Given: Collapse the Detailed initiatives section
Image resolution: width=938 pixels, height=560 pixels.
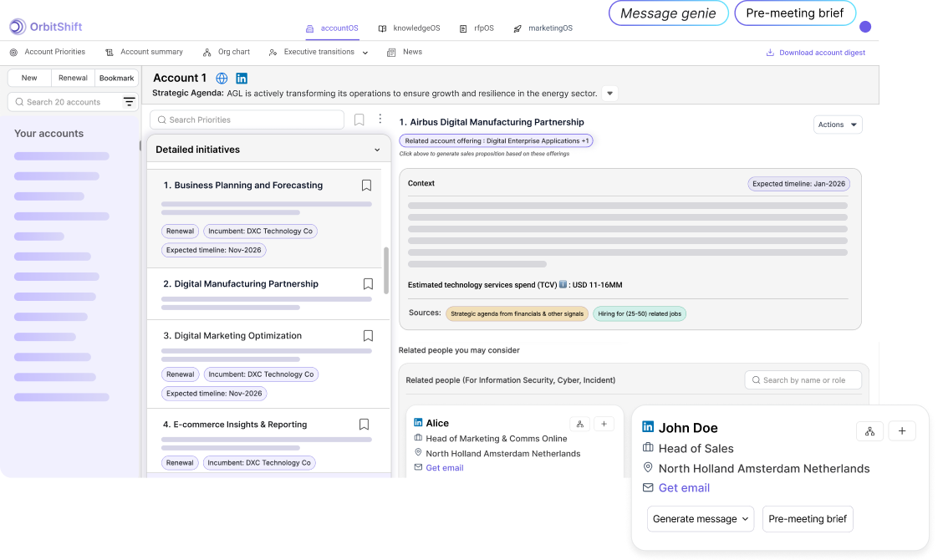Looking at the screenshot, I should pos(377,150).
